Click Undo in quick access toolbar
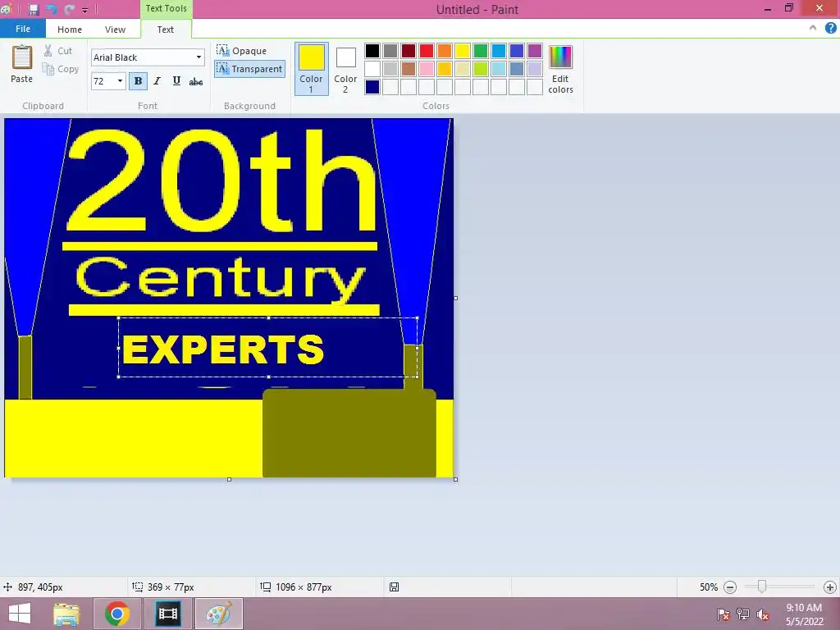Screen dimensions: 840x630 coord(52,9)
